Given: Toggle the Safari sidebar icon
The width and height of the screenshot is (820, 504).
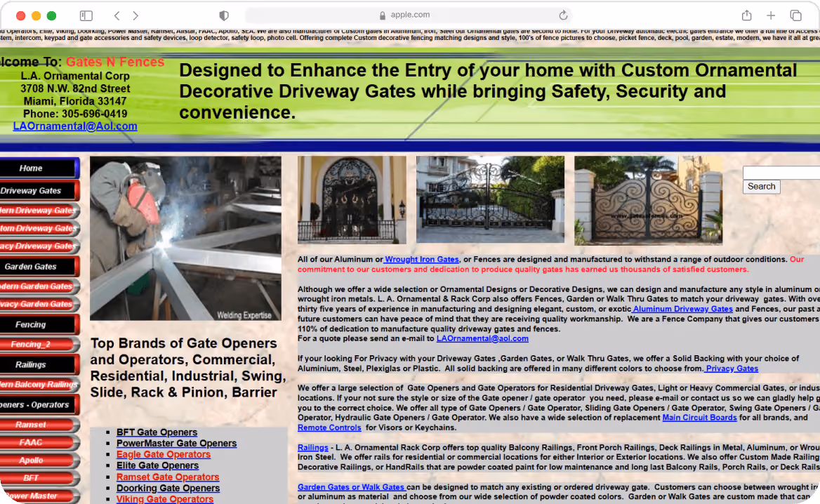Looking at the screenshot, I should click(86, 15).
